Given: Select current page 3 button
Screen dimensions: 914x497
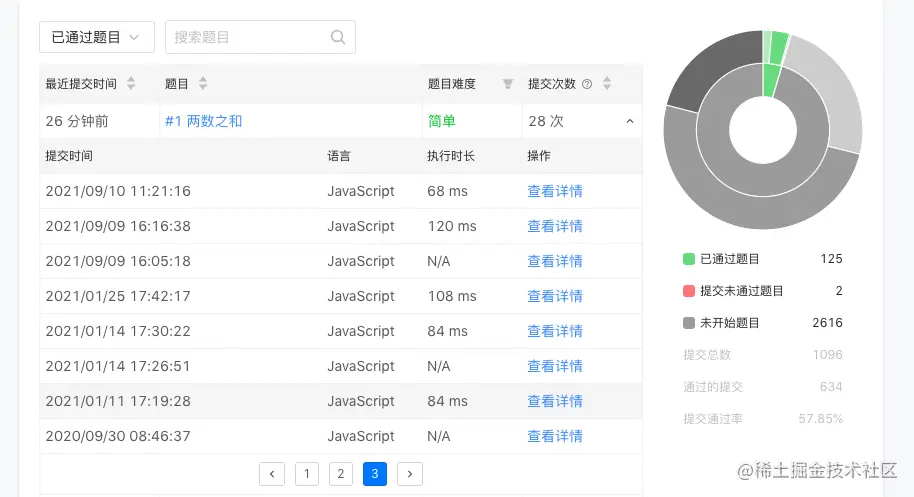Looking at the screenshot, I should [x=375, y=474].
